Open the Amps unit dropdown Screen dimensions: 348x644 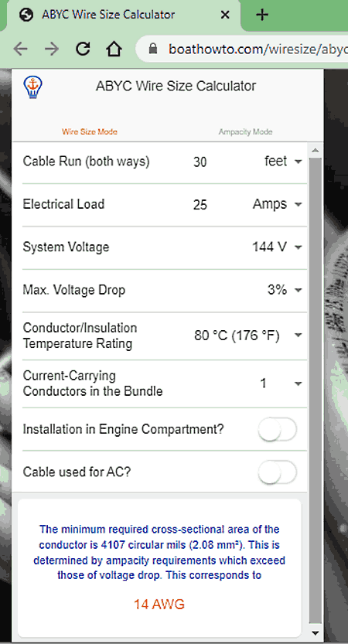click(278, 204)
